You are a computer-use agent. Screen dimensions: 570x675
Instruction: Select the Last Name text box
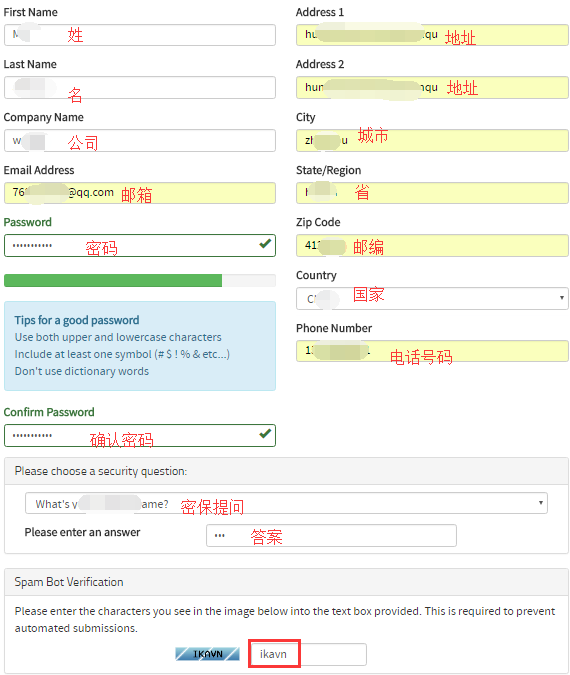coord(140,88)
